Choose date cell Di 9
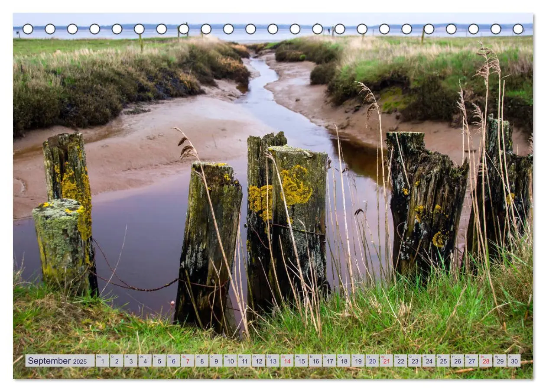 216,361
